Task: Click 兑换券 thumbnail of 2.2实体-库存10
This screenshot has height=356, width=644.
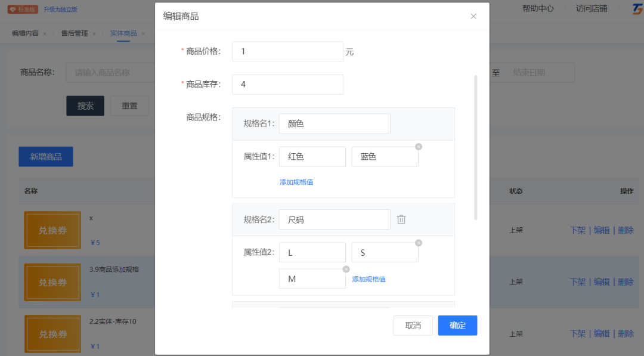Action: point(52,335)
